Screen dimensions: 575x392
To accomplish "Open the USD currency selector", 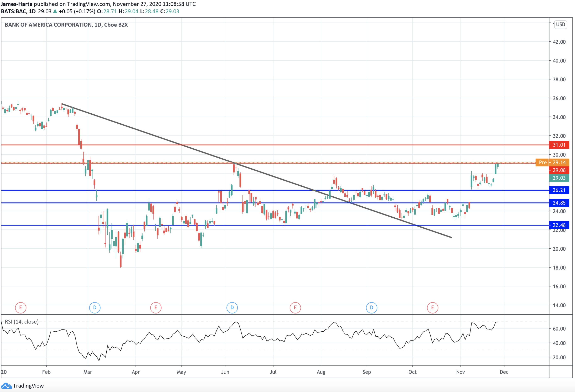I will [560, 24].
